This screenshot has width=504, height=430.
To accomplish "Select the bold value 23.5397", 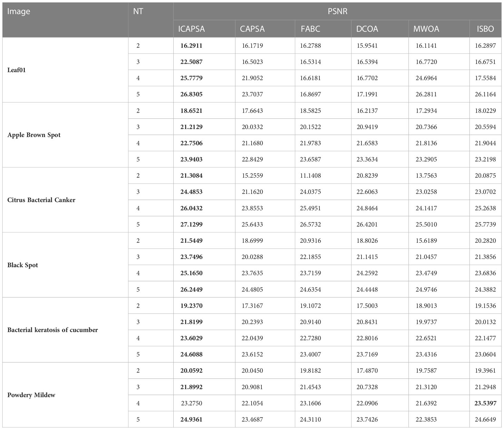I will 485,403.
